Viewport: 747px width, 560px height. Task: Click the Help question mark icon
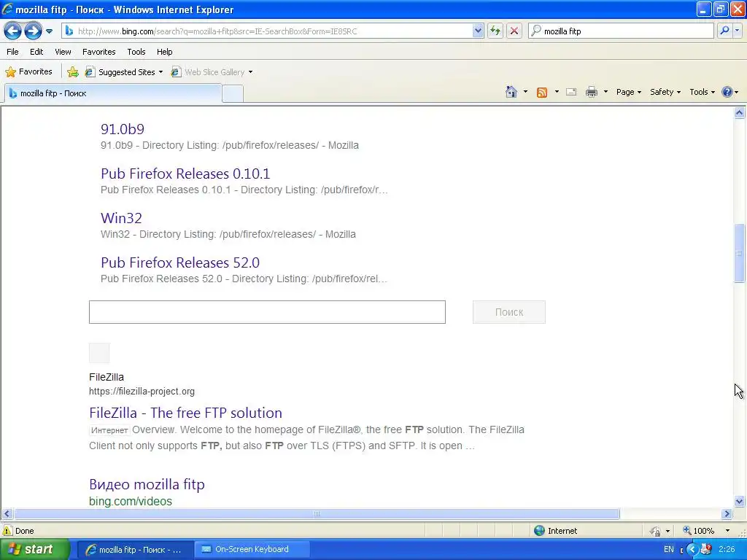point(727,92)
